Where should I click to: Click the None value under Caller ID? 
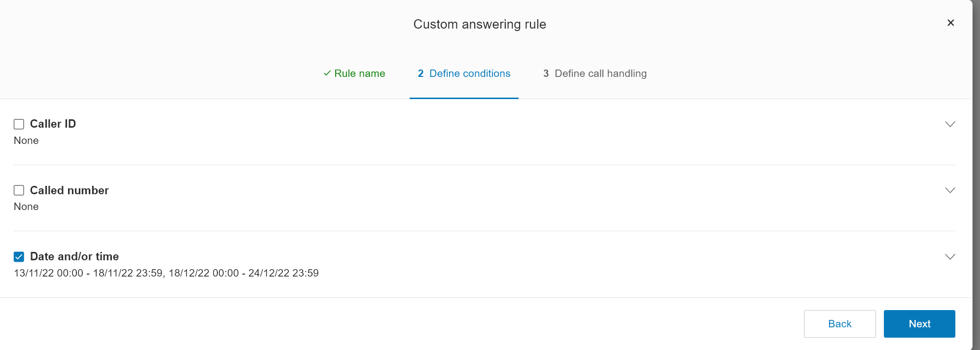tap(26, 140)
